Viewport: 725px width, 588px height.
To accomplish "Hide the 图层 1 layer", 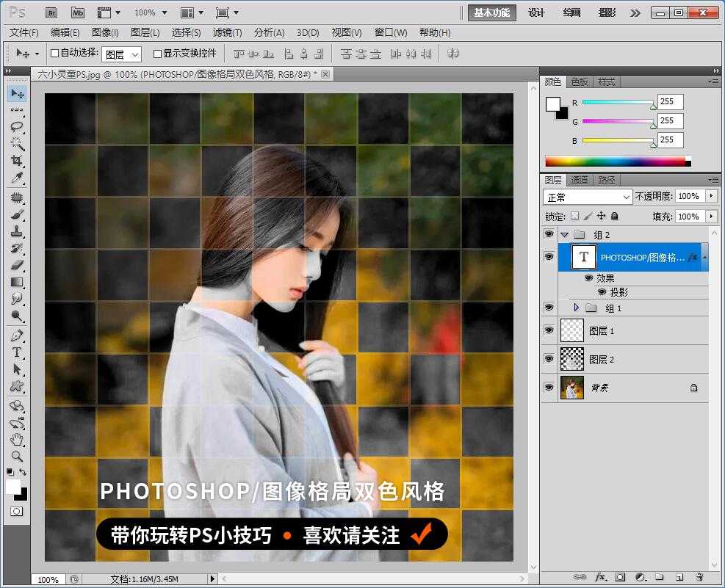I will (549, 330).
